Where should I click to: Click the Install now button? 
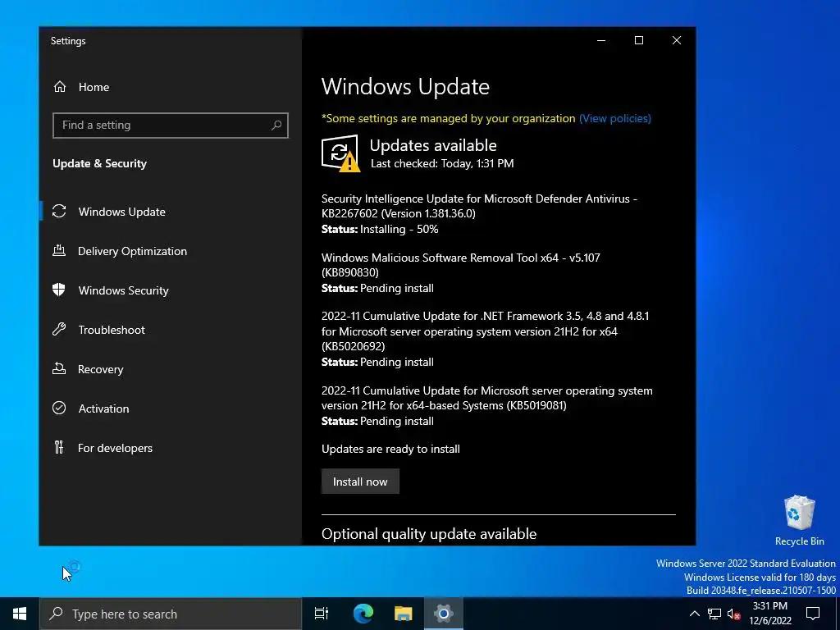point(360,481)
